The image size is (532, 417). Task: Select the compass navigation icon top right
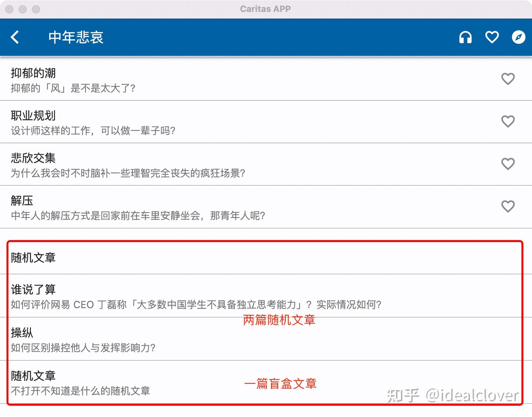(x=518, y=37)
